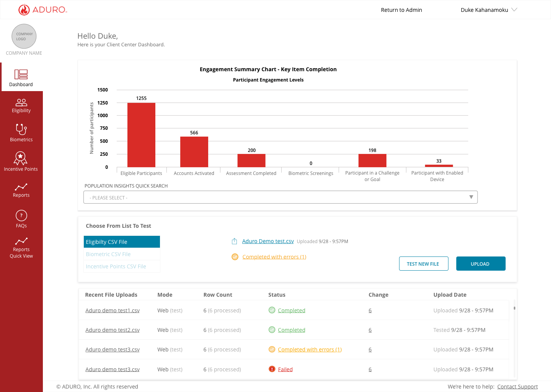Select Biometric CSV File list item
This screenshot has height=392, width=551.
pos(122,254)
